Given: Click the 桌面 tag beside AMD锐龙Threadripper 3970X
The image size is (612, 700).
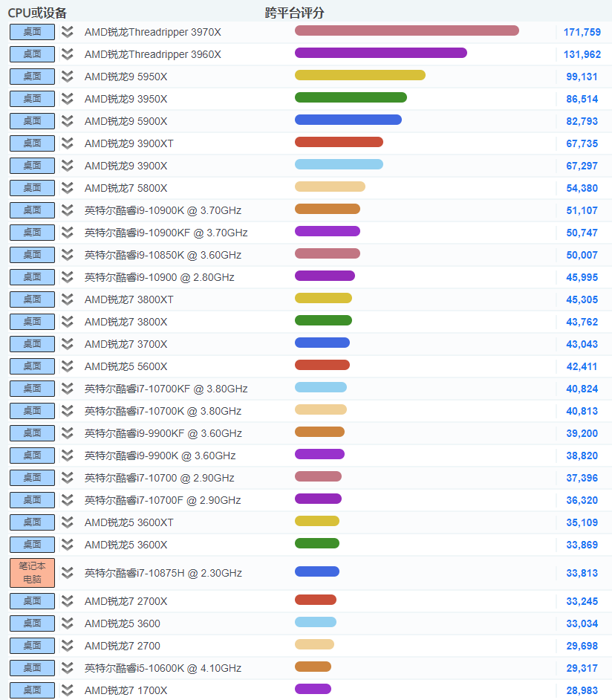Looking at the screenshot, I should click(x=32, y=32).
